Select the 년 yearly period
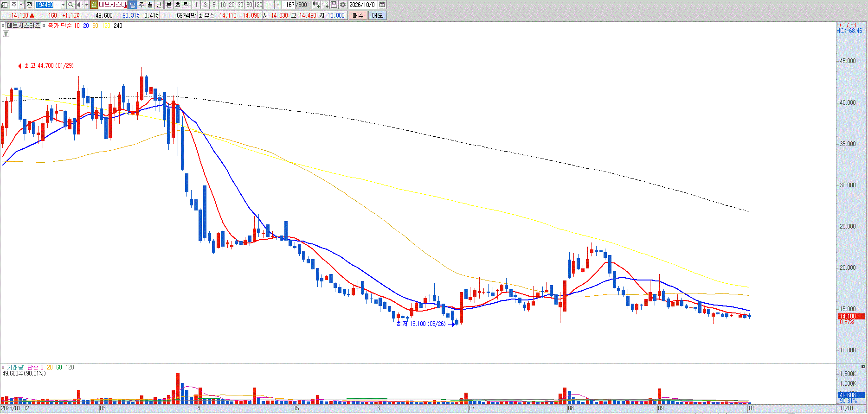The image size is (868, 414). 159,5
